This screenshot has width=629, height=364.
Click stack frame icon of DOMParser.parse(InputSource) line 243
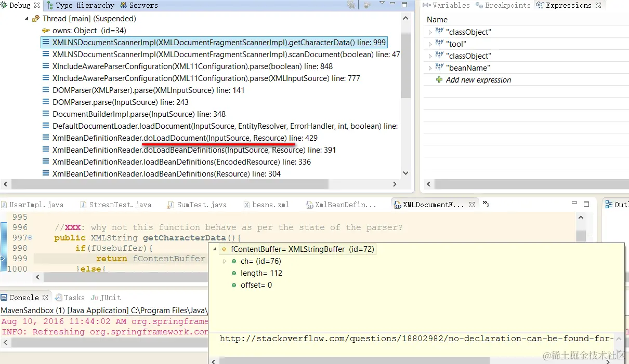pos(46,102)
